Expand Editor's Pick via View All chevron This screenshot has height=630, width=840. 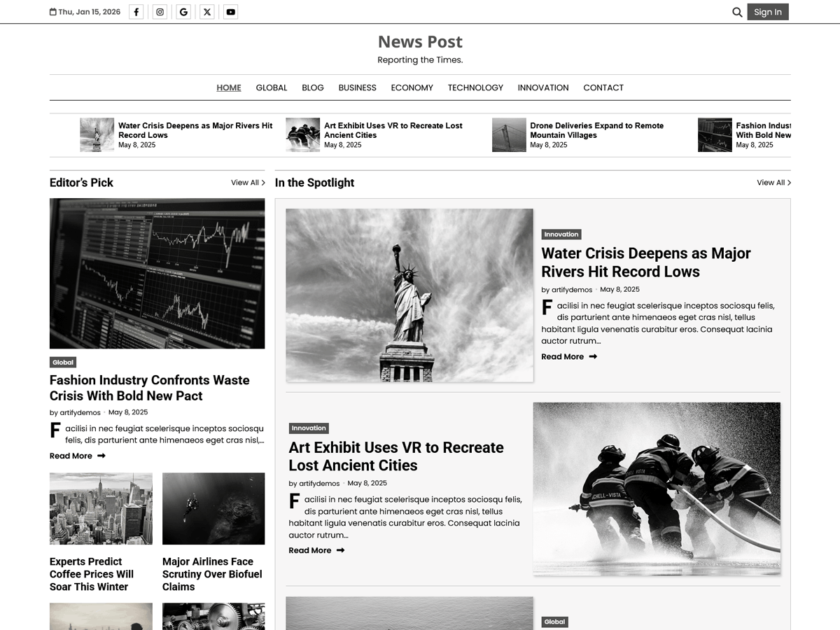248,182
